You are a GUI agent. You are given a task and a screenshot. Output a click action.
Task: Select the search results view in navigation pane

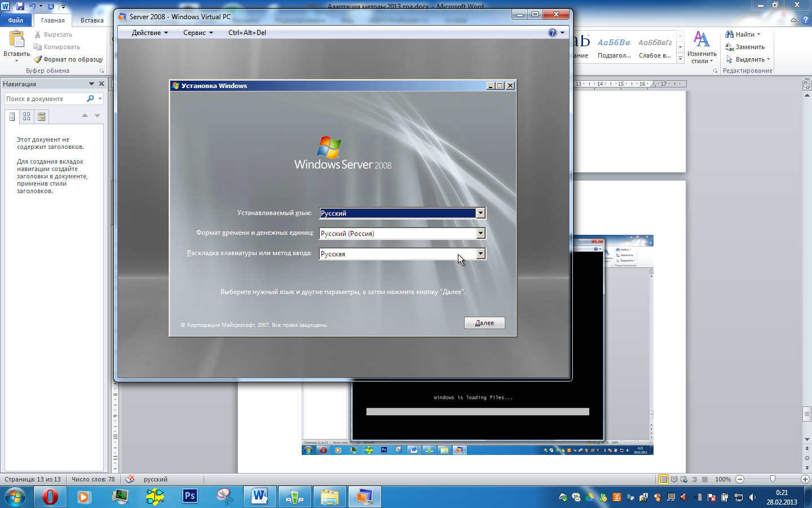(x=41, y=117)
